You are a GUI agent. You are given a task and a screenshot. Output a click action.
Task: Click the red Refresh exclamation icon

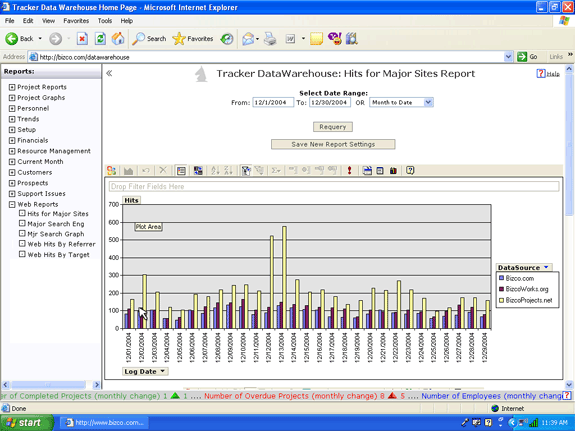(349, 171)
